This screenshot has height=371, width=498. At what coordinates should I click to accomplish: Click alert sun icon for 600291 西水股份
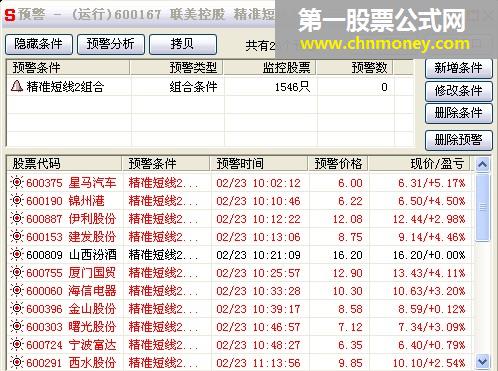click(x=16, y=362)
